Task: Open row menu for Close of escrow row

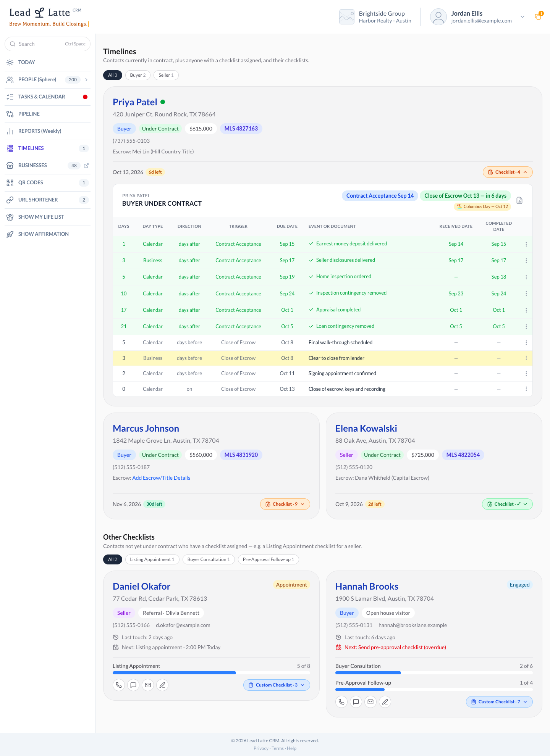Action: coord(526,389)
